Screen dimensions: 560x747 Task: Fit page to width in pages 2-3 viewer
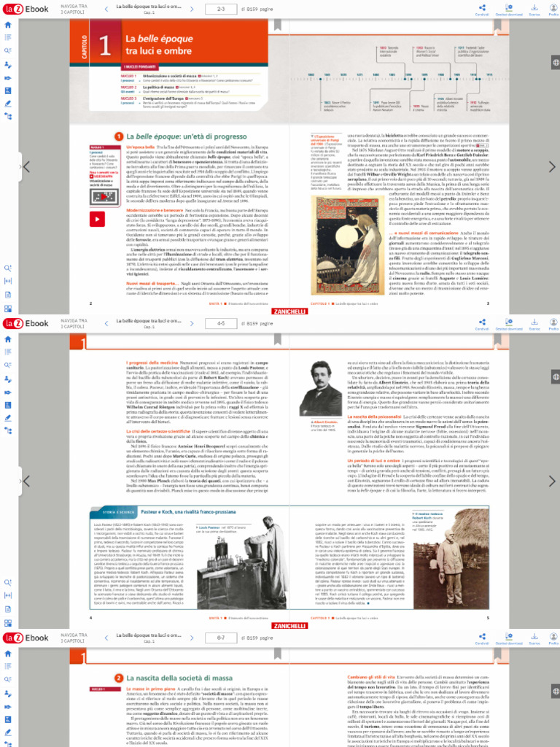pos(7,281)
